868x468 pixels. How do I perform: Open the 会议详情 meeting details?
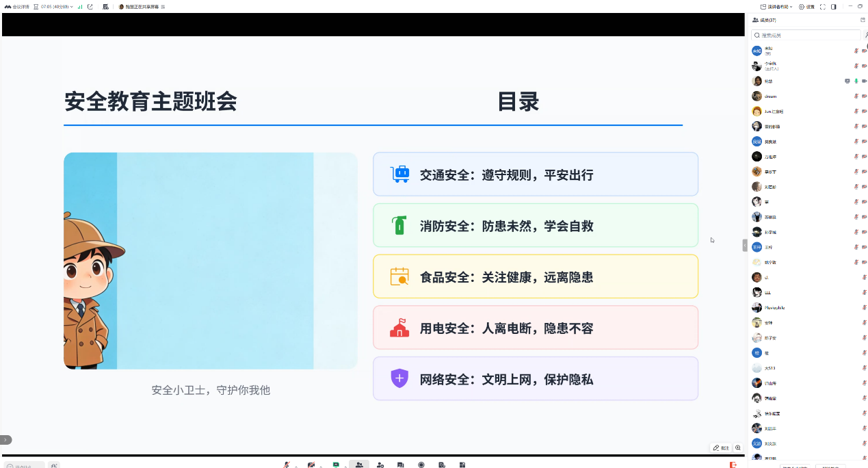click(18, 7)
